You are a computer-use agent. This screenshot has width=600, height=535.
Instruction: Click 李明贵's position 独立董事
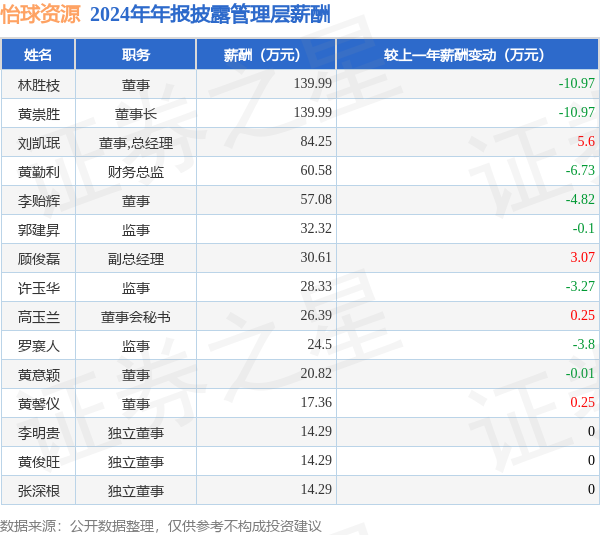point(136,433)
